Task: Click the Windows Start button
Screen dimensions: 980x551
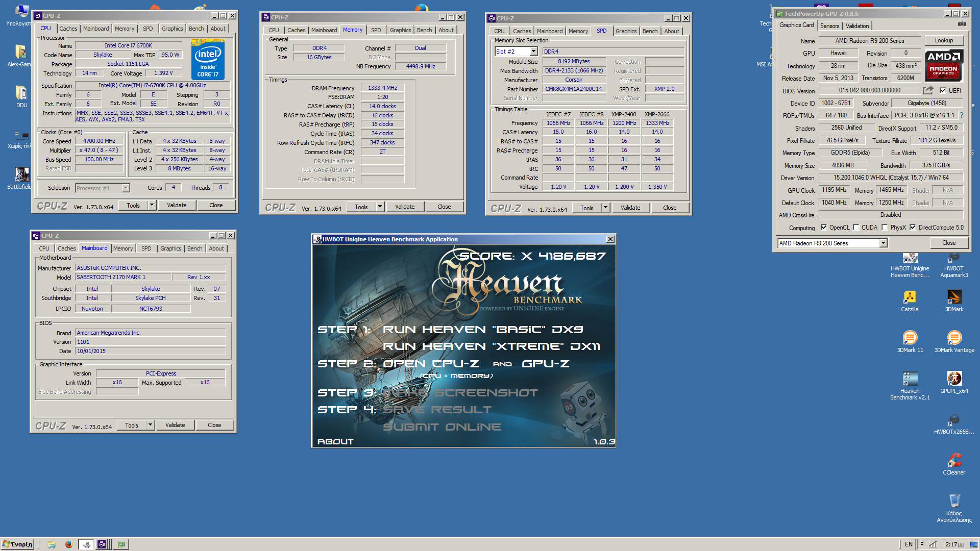Action: (x=17, y=544)
